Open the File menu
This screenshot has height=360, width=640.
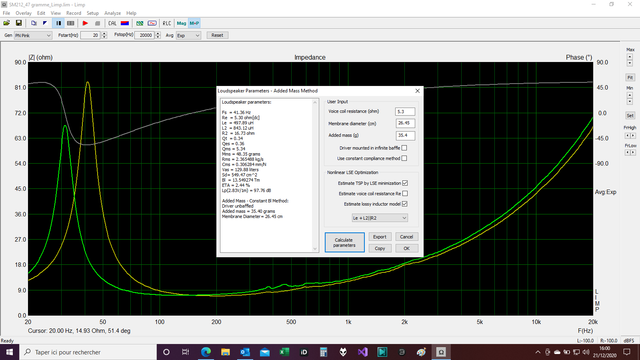pos(6,13)
